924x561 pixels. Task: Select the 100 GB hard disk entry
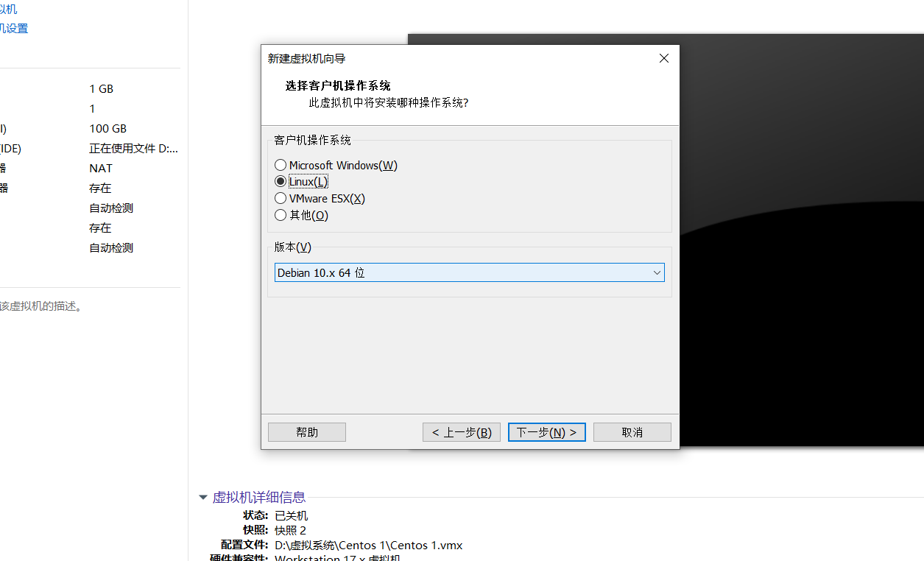pyautogui.click(x=107, y=128)
